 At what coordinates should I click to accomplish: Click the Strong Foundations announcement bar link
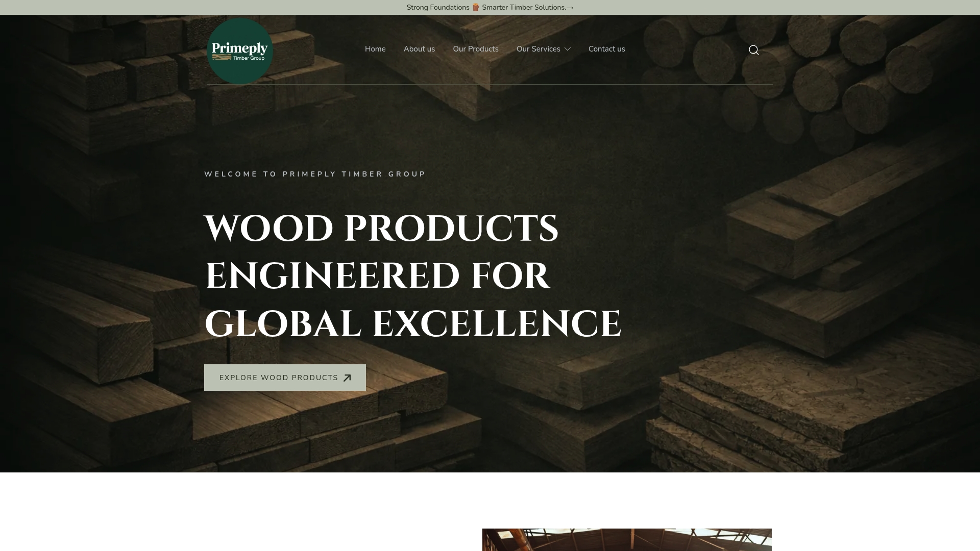[490, 7]
